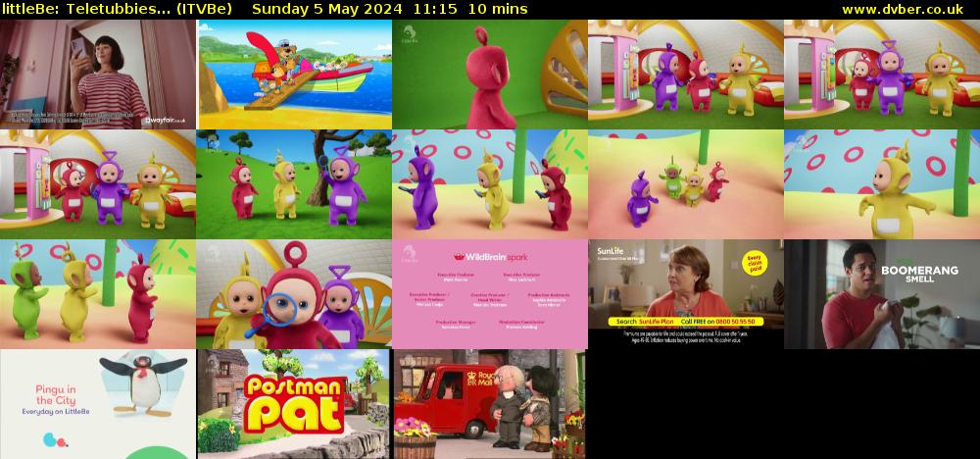Select the SunLife advert thumbnail
The width and height of the screenshot is (980, 459).
tap(686, 294)
